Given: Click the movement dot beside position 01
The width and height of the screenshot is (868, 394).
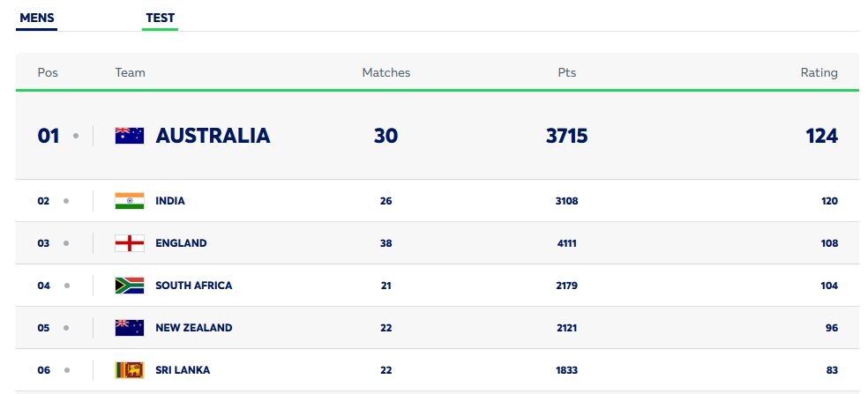Looking at the screenshot, I should [76, 136].
